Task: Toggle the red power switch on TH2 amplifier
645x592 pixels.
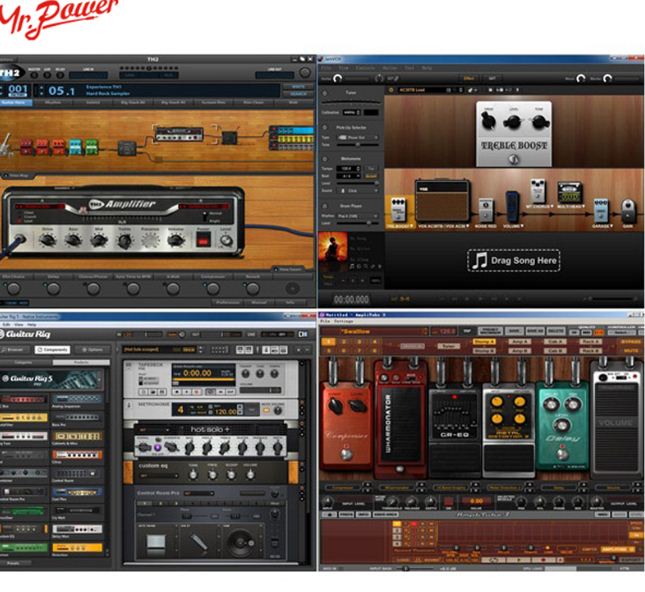Action: (x=203, y=240)
